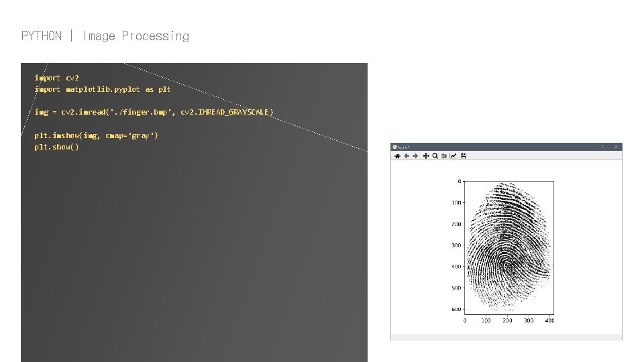Click the y-axis tick label 300
Viewport: 644px width, 362px height.
(x=456, y=245)
